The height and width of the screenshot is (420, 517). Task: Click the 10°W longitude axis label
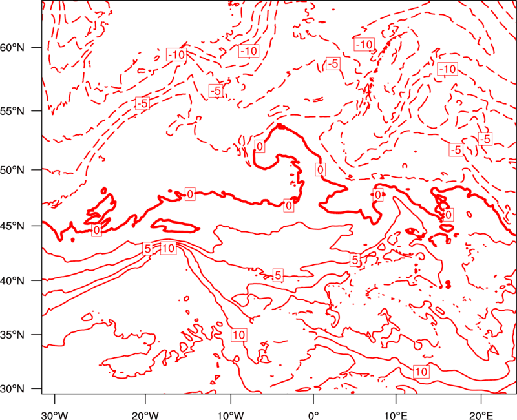pyautogui.click(x=230, y=415)
